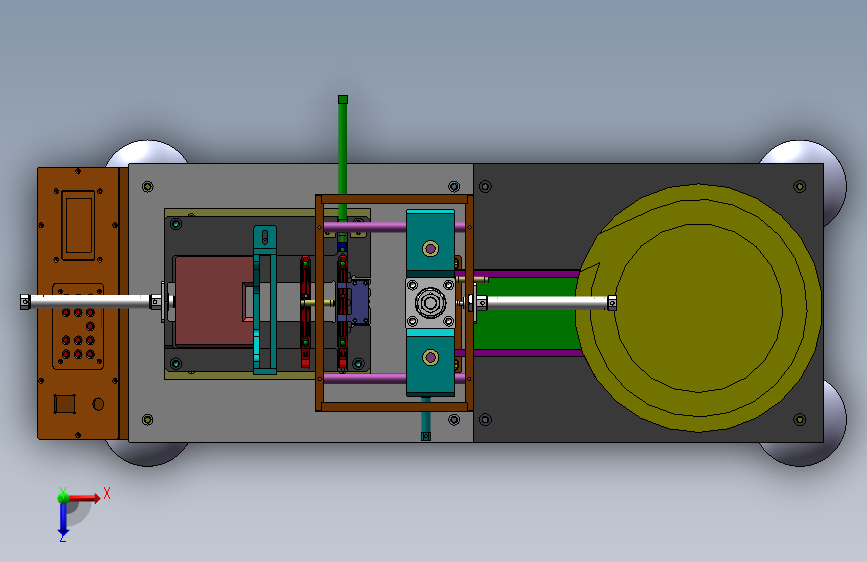867x562 pixels.
Task: Click the green Y axis ball of triad
Action: click(x=63, y=498)
